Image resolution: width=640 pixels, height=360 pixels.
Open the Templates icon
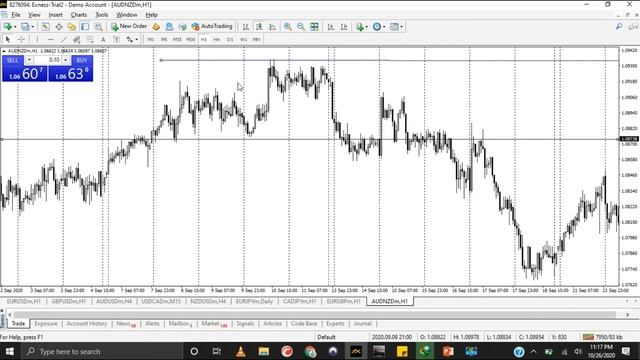pos(394,27)
